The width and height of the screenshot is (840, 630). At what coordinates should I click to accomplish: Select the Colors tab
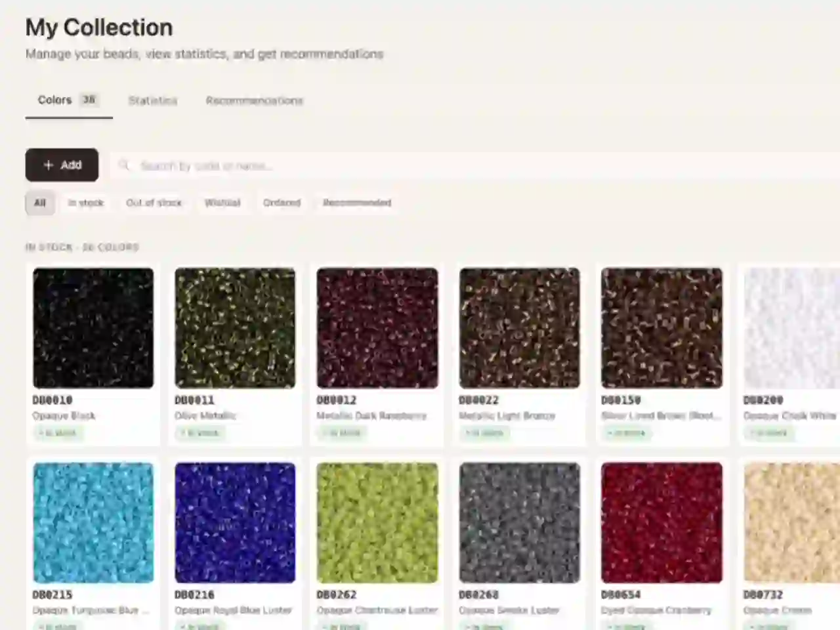pos(54,100)
